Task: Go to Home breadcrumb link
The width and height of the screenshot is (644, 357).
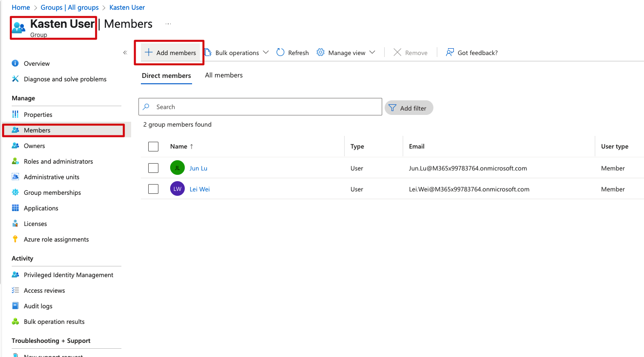Action: (21, 7)
